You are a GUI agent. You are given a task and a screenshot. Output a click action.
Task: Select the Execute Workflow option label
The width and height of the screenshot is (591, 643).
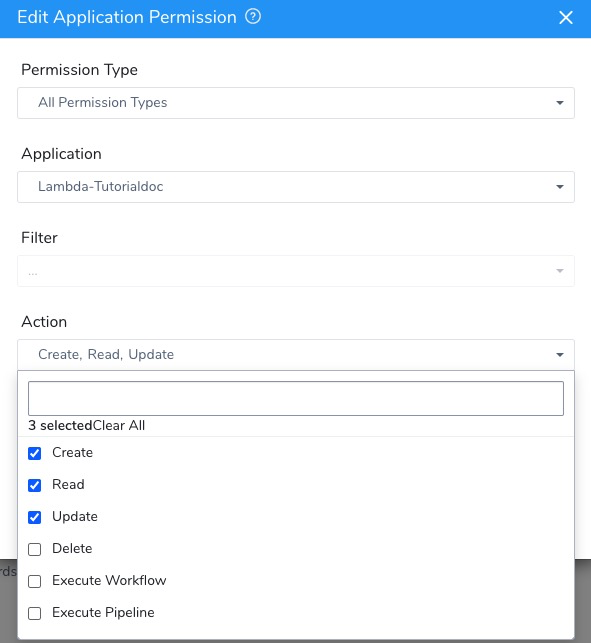tap(109, 580)
